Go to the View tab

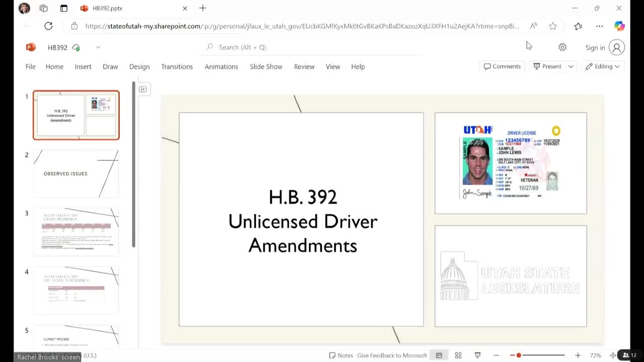coord(333,66)
